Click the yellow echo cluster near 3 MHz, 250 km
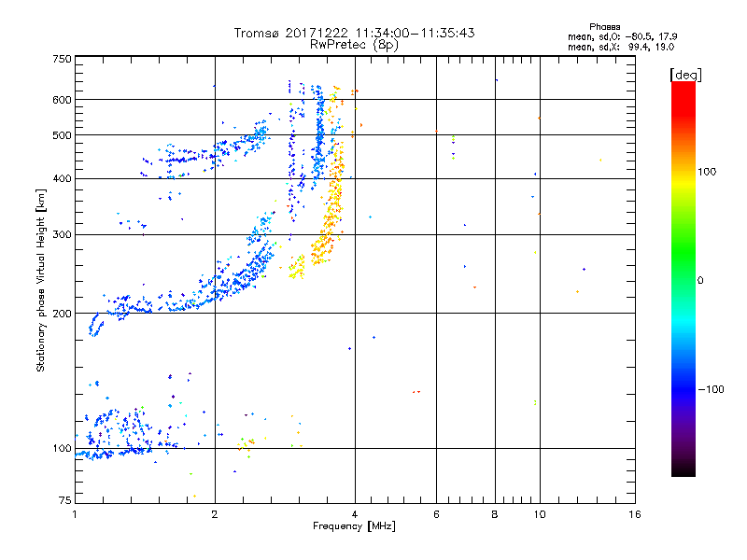This screenshot has height=560, width=747. 297,268
